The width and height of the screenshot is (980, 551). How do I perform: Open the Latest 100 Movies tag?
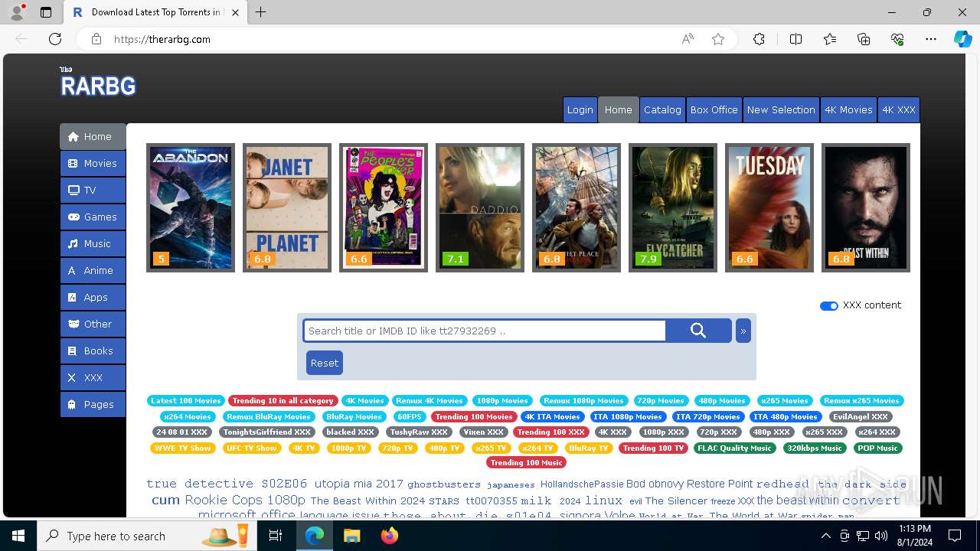tap(185, 401)
